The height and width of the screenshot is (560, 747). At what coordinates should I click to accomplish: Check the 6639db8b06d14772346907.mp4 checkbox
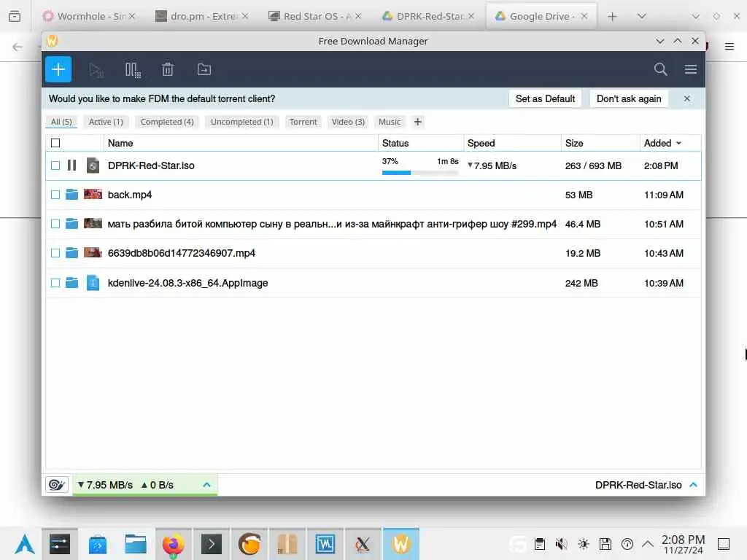(x=55, y=253)
